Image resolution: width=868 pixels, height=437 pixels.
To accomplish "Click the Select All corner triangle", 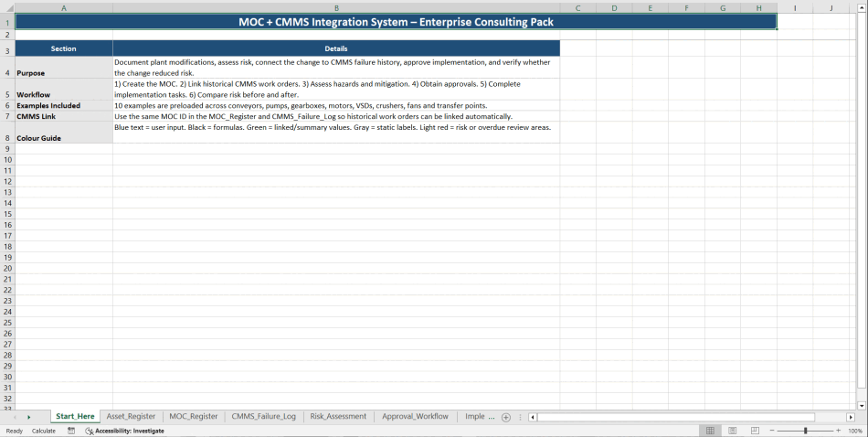I will (x=7, y=8).
